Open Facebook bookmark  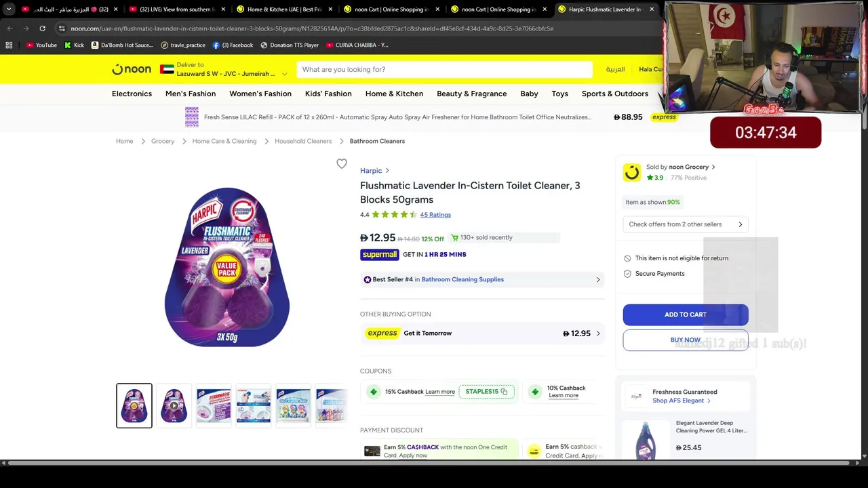coord(233,45)
